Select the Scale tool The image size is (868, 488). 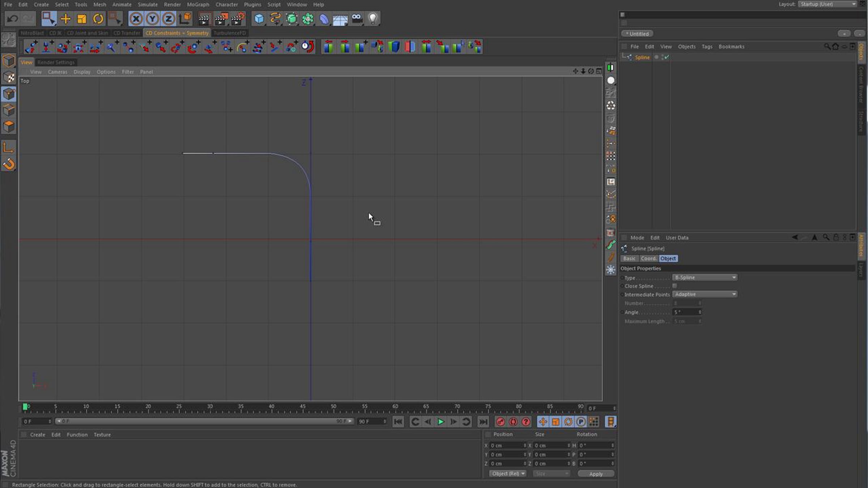click(82, 18)
